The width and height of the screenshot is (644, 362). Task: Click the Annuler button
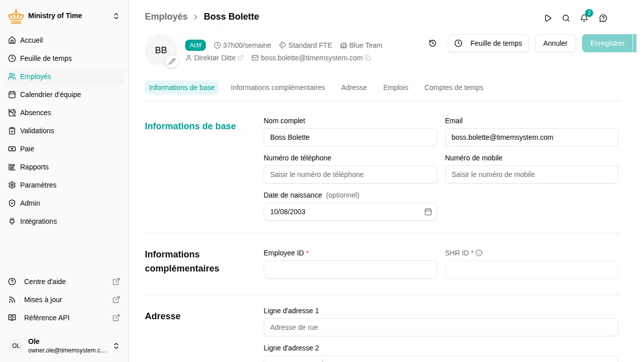(555, 43)
